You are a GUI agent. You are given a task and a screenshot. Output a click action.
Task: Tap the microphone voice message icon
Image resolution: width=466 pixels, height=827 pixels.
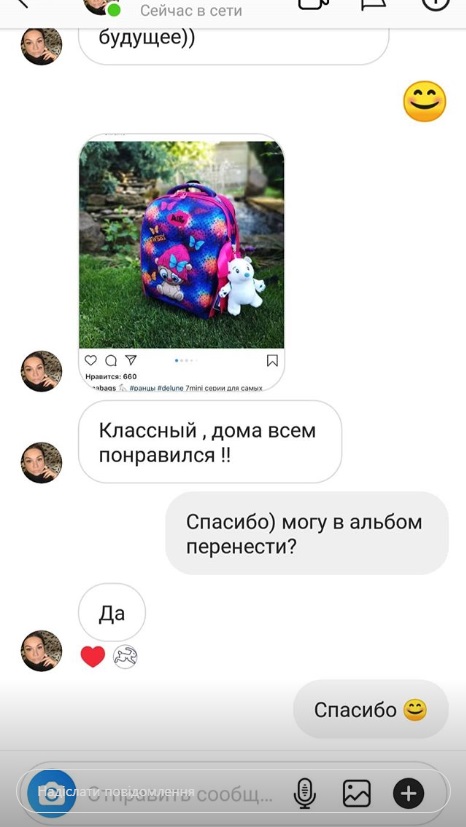click(x=304, y=794)
